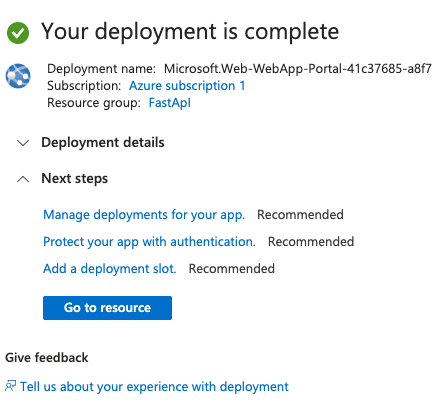Click the Give feedback heading
Screen dimensions: 444x414
coord(47,358)
